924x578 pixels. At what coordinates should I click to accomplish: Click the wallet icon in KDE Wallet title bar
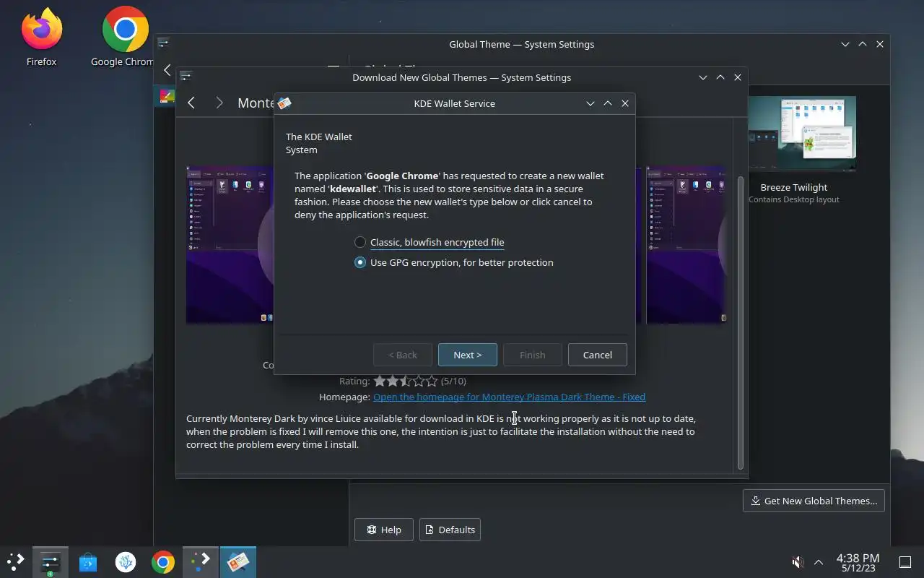tap(284, 103)
